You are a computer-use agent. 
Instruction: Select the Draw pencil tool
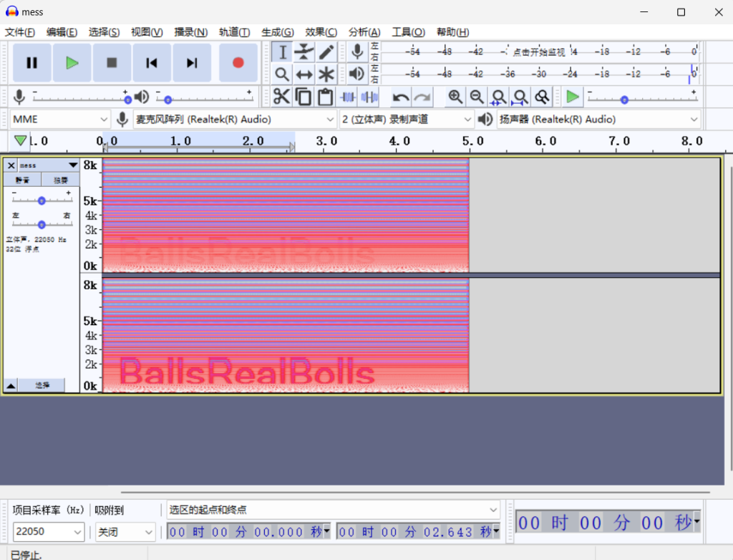coord(326,52)
